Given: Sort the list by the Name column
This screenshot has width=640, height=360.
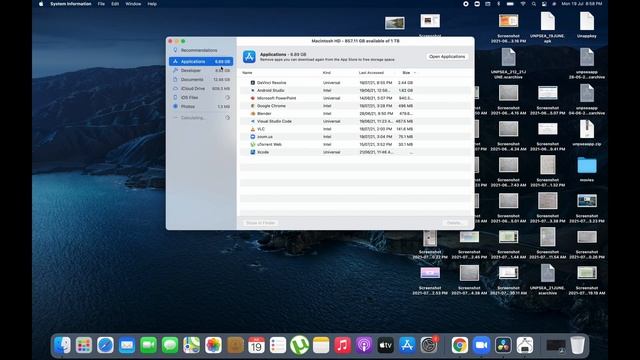Looking at the screenshot, I should 247,73.
